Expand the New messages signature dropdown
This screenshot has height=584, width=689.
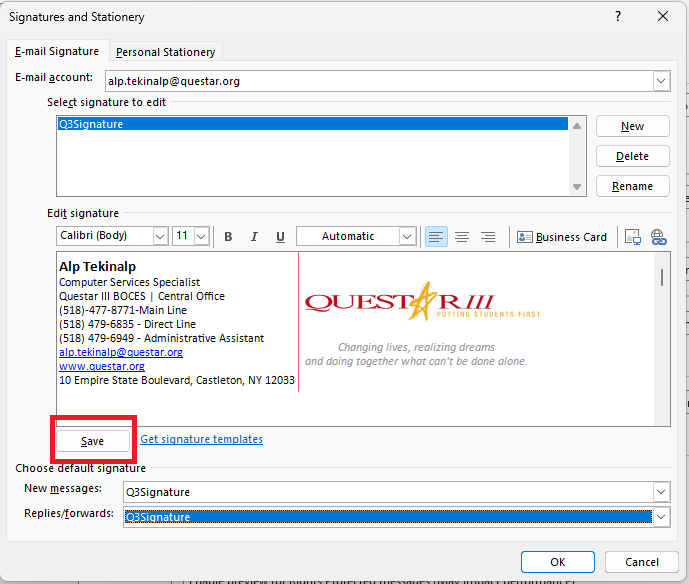point(661,492)
